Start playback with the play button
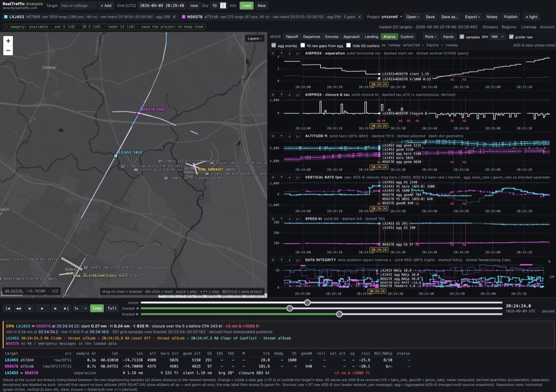 (x=43, y=308)
